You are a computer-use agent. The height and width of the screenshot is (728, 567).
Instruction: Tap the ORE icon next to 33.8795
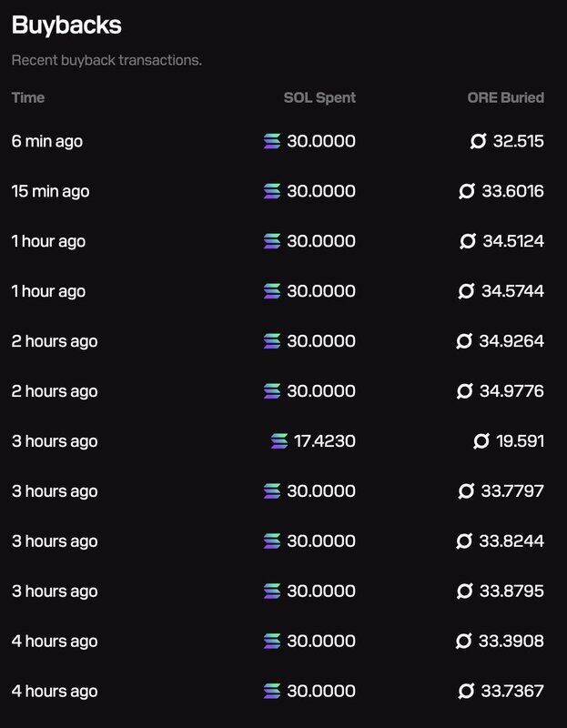(465, 591)
